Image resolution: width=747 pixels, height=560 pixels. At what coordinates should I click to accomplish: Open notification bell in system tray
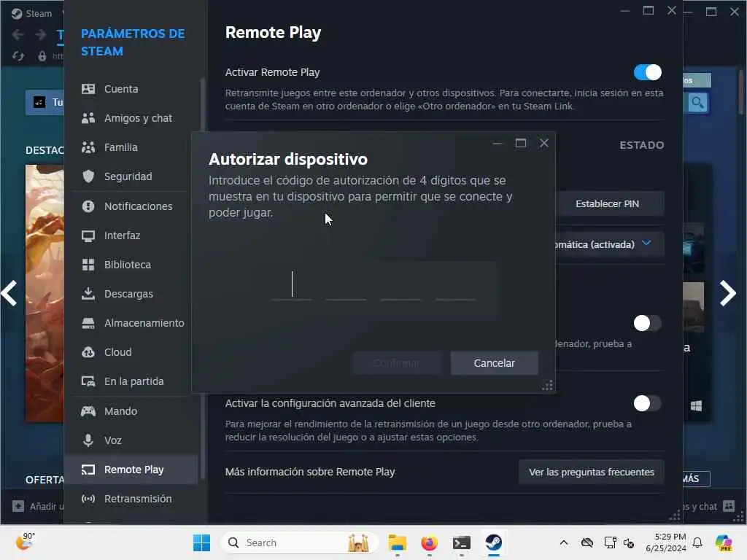click(x=697, y=542)
